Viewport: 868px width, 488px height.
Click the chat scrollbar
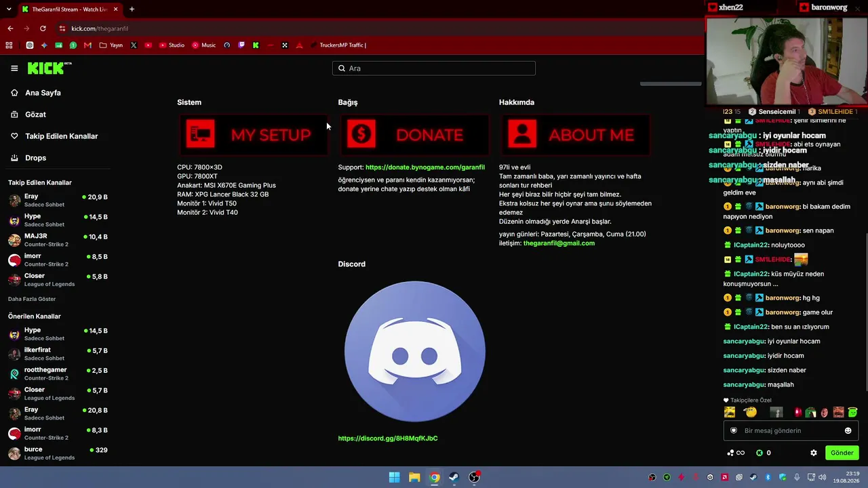point(866,312)
